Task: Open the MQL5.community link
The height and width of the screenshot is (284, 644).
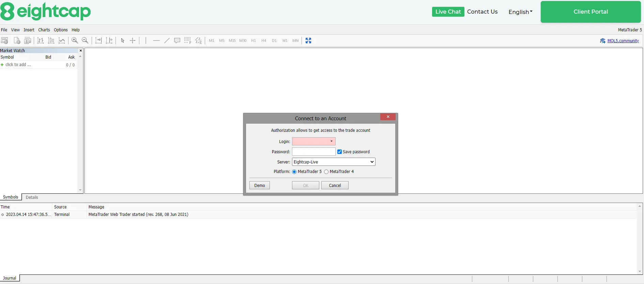Action: point(623,41)
